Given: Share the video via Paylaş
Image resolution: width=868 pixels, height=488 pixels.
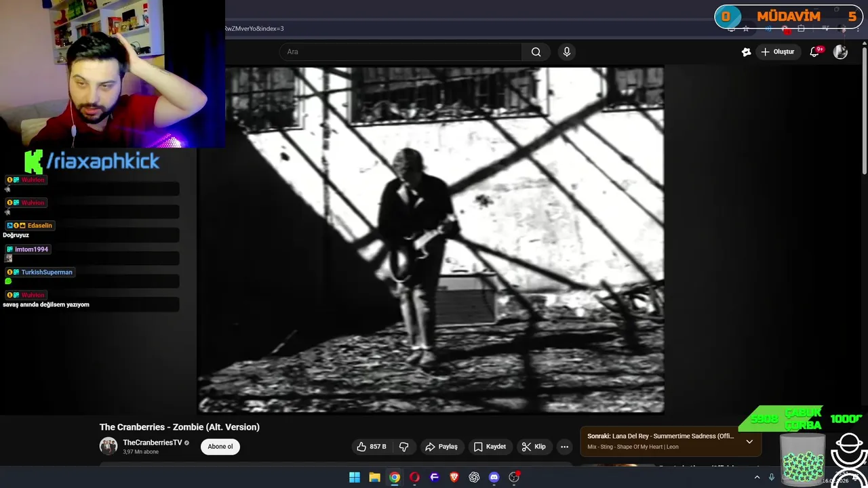Looking at the screenshot, I should tap(441, 447).
